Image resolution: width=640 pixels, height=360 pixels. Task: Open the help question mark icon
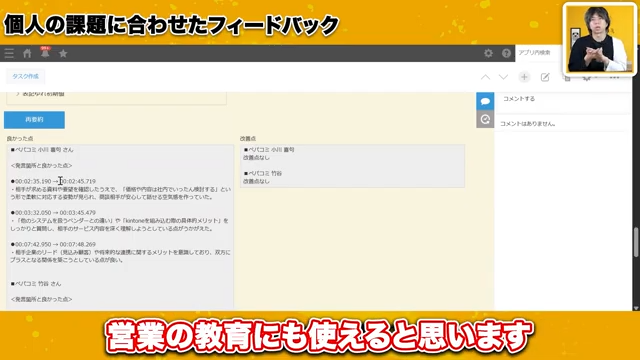point(506,53)
